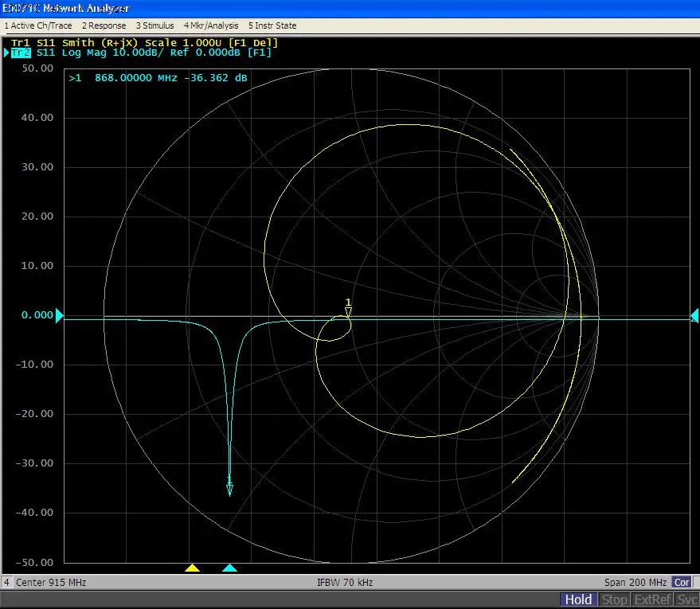Open the Active Ch/Trace menu

[x=38, y=25]
